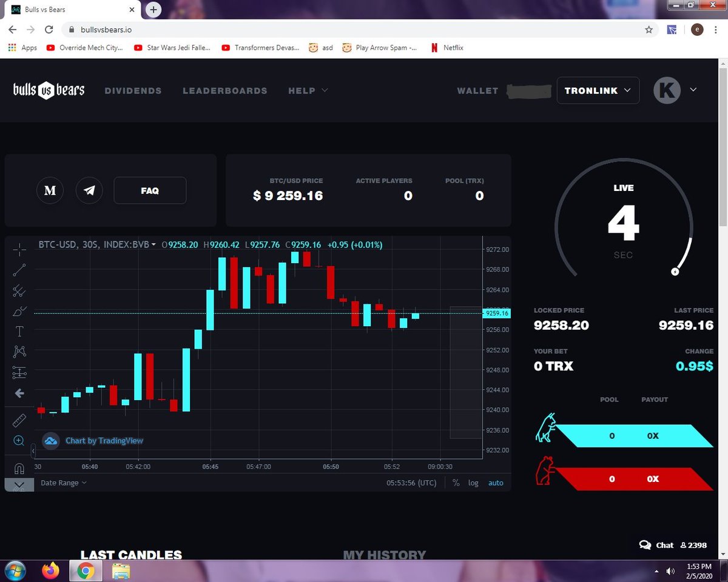Toggle percentage scale on chart
Screen dimensions: 728x582
[x=456, y=483]
